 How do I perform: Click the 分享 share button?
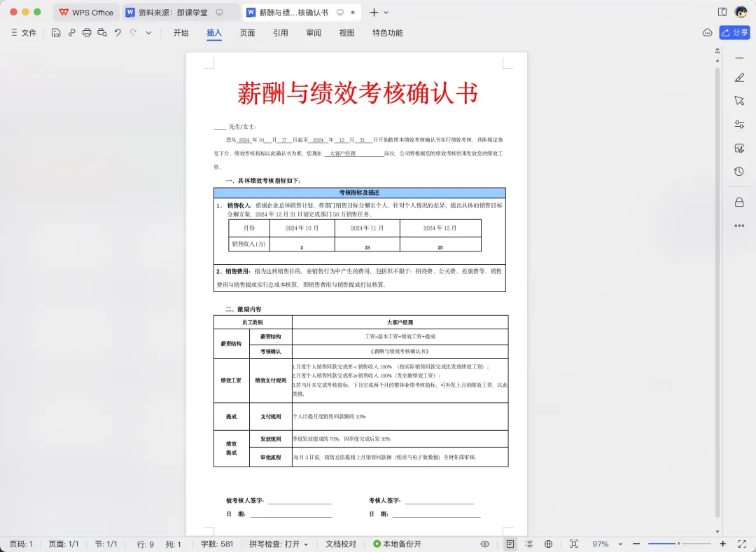735,33
